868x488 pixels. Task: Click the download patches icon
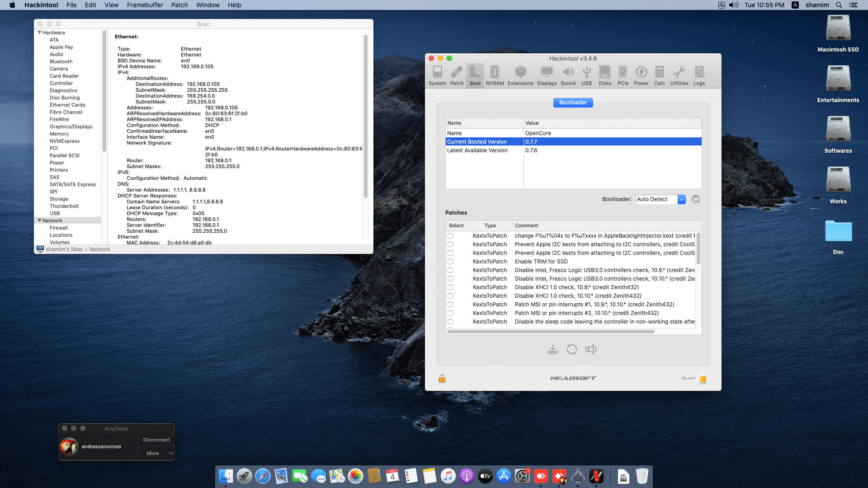(x=552, y=349)
